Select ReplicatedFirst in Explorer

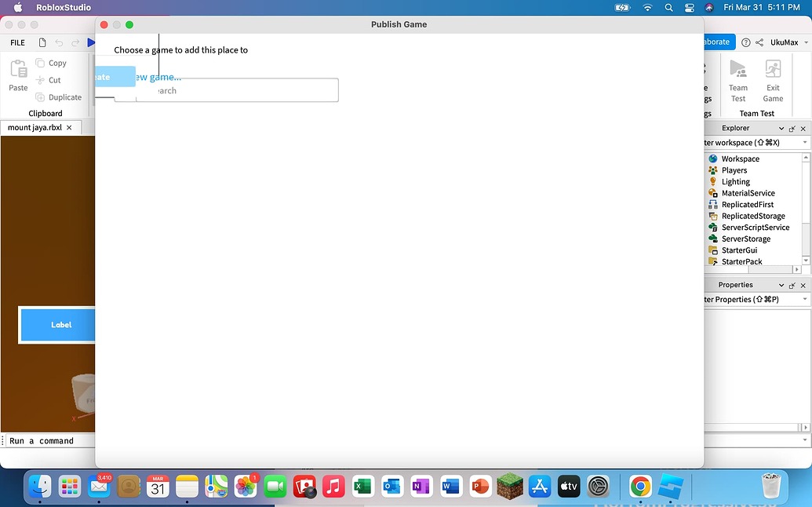pos(747,204)
